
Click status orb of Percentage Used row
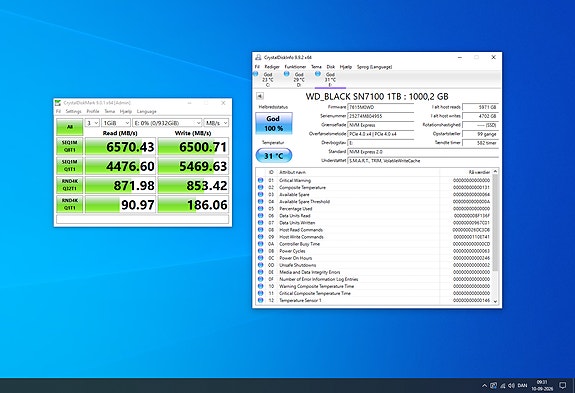point(260,209)
